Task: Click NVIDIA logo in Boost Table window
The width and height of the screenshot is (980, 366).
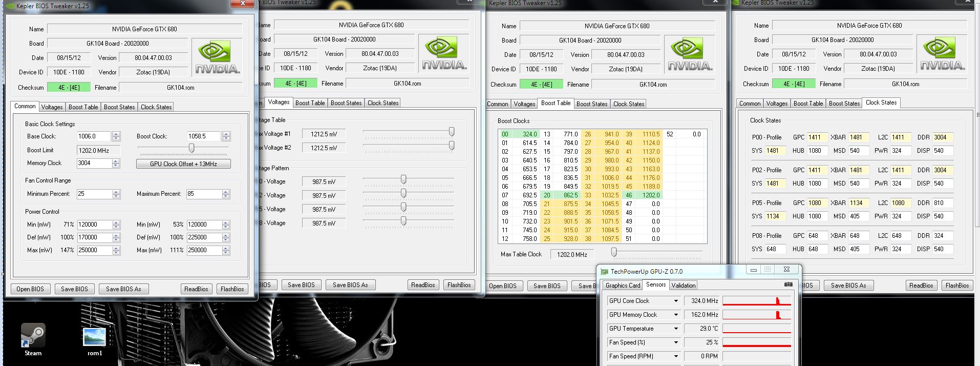Action: click(x=690, y=54)
